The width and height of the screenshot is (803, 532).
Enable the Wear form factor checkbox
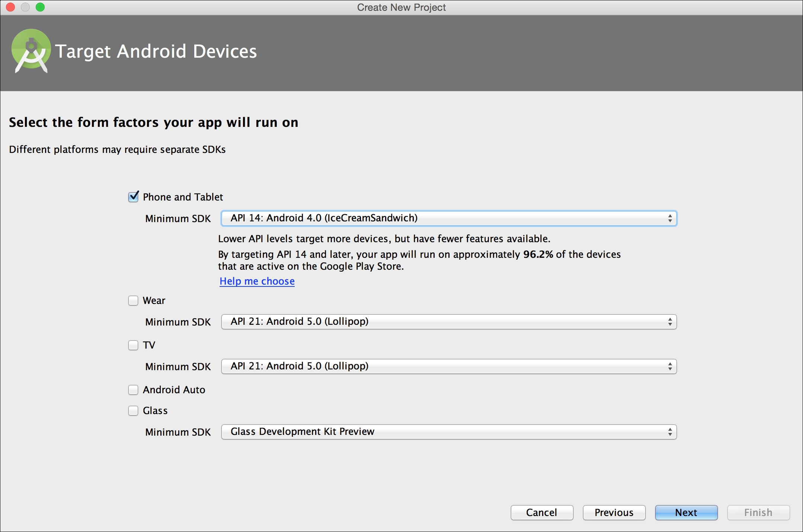click(133, 301)
